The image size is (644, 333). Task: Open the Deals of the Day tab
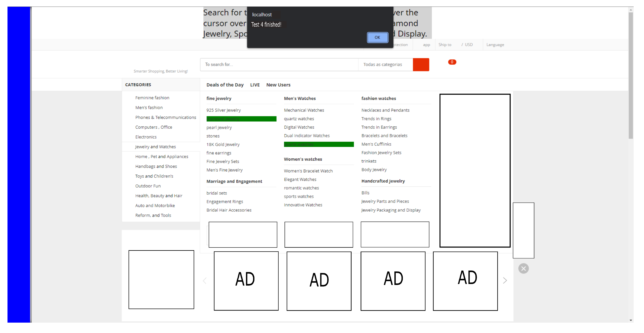[x=225, y=85]
